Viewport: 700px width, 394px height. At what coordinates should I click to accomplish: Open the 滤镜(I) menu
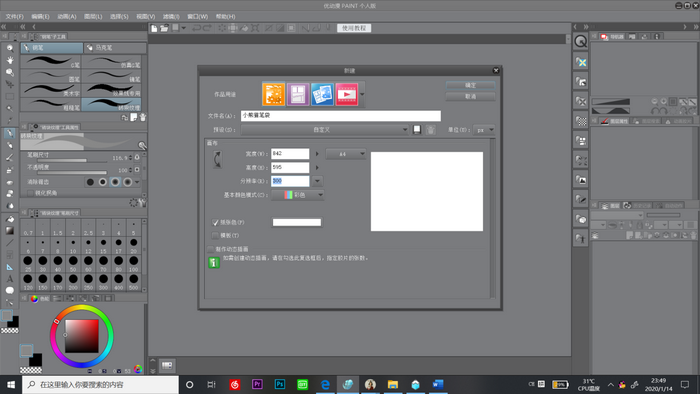coord(171,17)
